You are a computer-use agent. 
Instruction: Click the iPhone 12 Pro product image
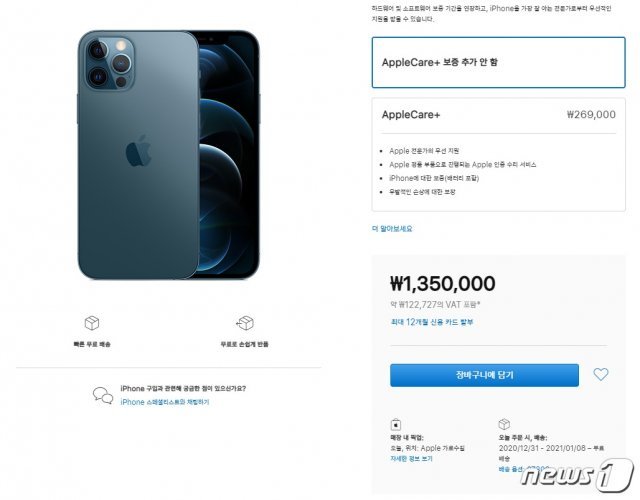[168, 155]
